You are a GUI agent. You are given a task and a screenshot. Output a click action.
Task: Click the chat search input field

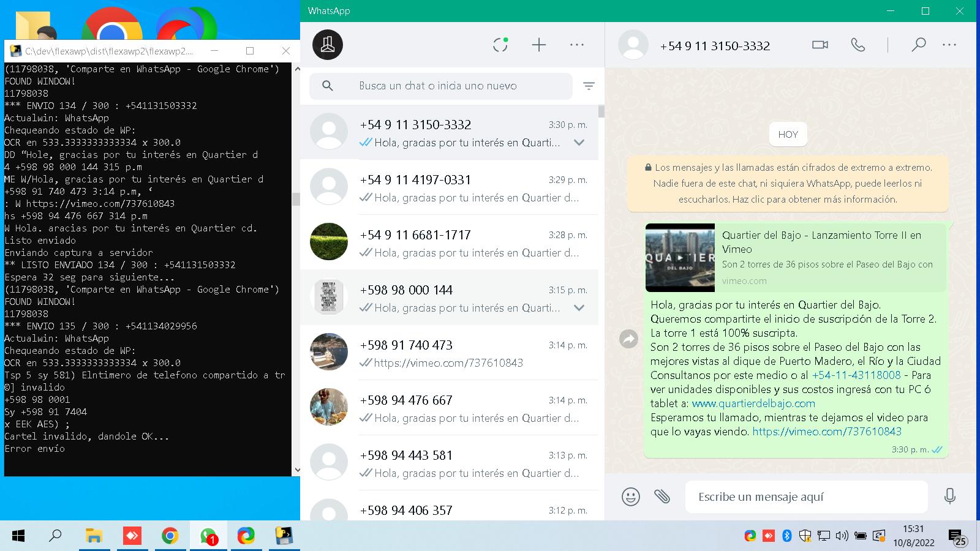point(441,86)
